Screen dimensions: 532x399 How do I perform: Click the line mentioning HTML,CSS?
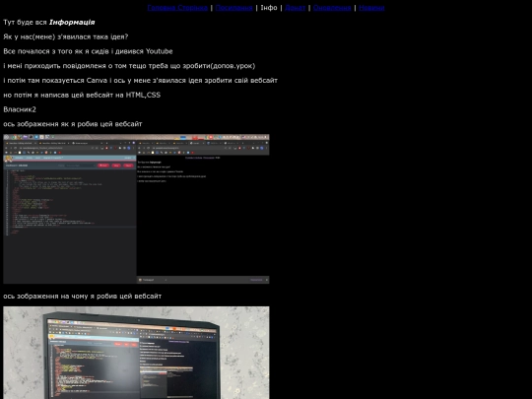pyautogui.click(x=82, y=95)
